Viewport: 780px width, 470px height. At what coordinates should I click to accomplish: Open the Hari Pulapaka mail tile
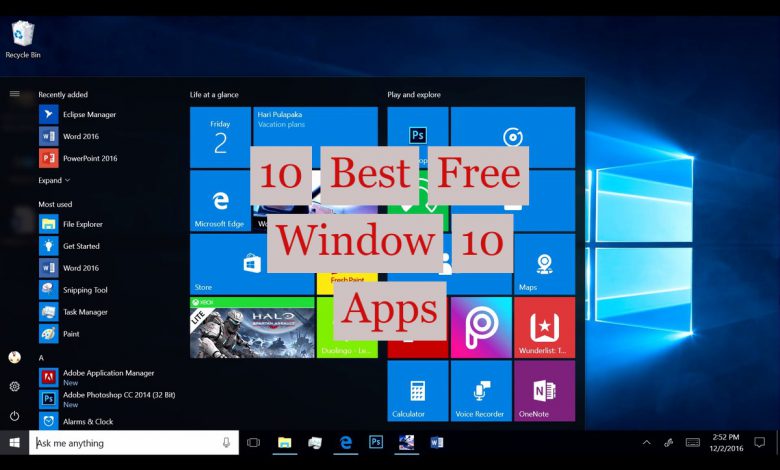[x=315, y=127]
